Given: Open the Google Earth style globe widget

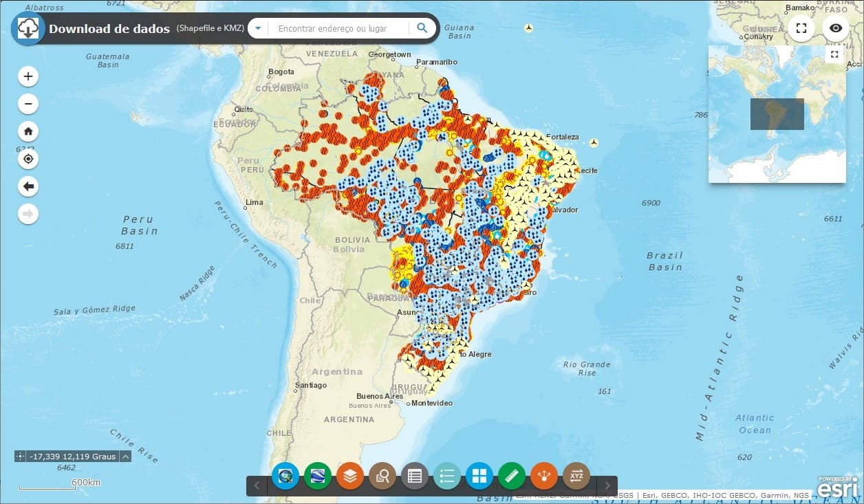Looking at the screenshot, I should [318, 476].
